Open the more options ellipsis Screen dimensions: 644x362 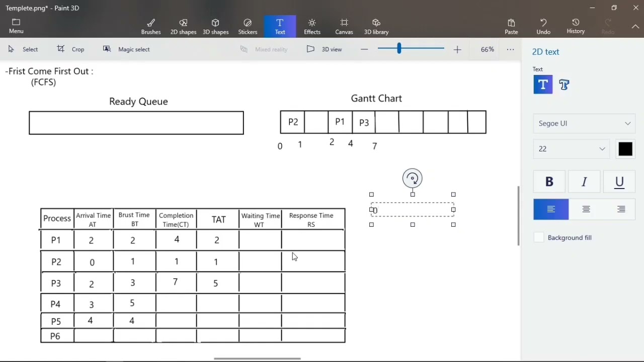point(511,49)
